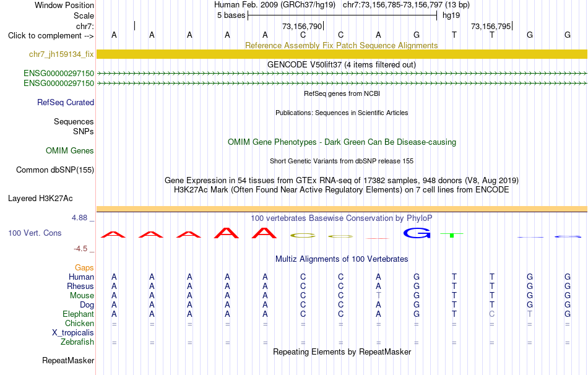
Task: Select the Rhesus alignment row label
Action: coord(80,287)
